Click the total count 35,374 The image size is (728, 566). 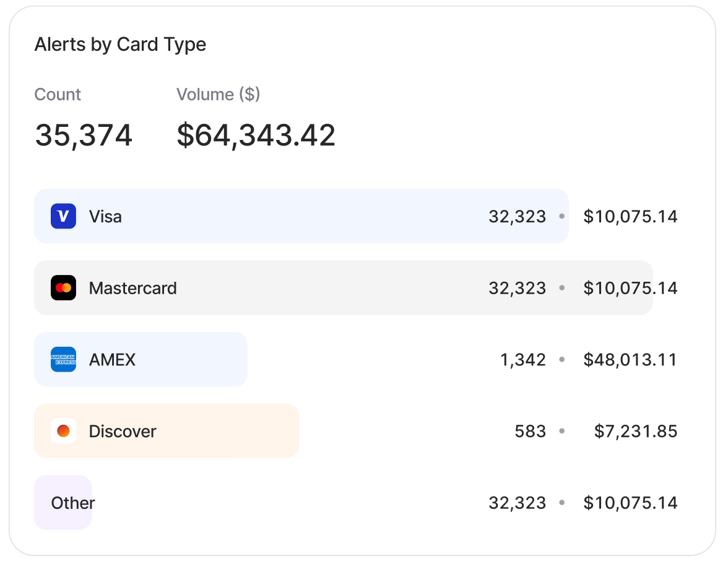coord(84,135)
